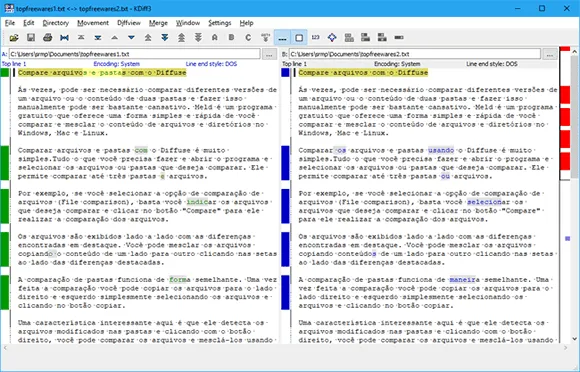Click pane A title line ending 'e pastas com o Diffuse'
The image size is (580, 372).
(102, 72)
